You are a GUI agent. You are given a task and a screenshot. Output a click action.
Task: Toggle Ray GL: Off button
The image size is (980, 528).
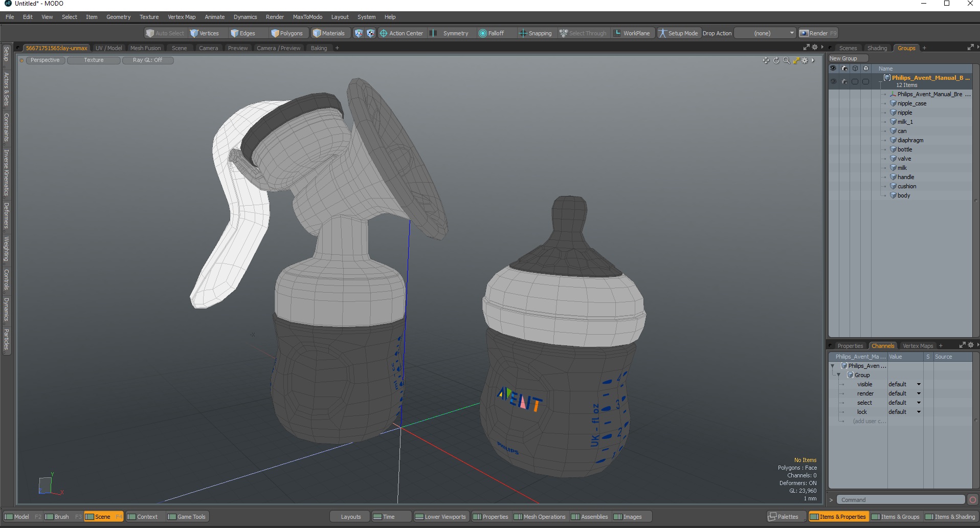tap(147, 60)
